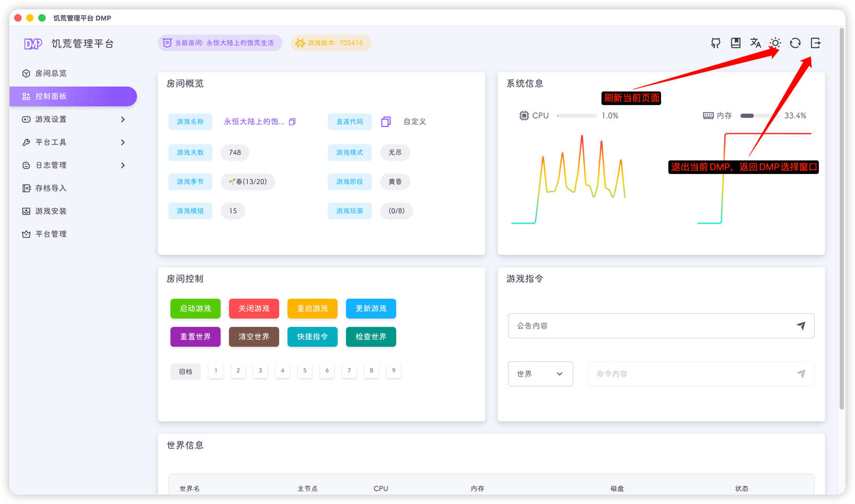Viewport: 855px width, 504px height.
Task: Open the 世界 dropdown selector
Action: (540, 374)
